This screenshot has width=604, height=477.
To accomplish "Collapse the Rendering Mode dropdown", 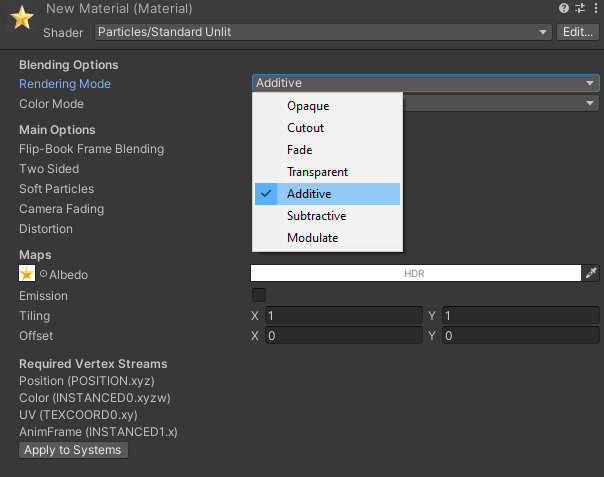I will click(425, 83).
